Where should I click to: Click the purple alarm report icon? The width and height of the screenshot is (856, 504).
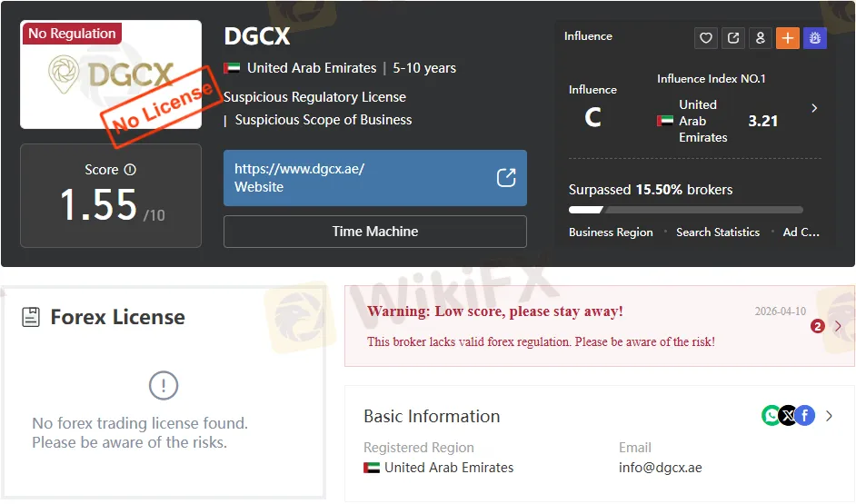pyautogui.click(x=815, y=38)
